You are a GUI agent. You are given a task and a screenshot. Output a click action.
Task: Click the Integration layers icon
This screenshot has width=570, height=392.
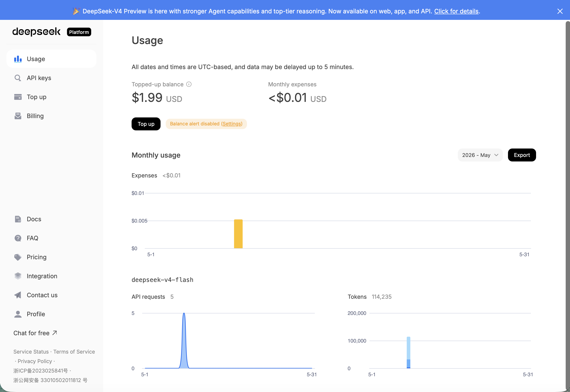(18, 276)
